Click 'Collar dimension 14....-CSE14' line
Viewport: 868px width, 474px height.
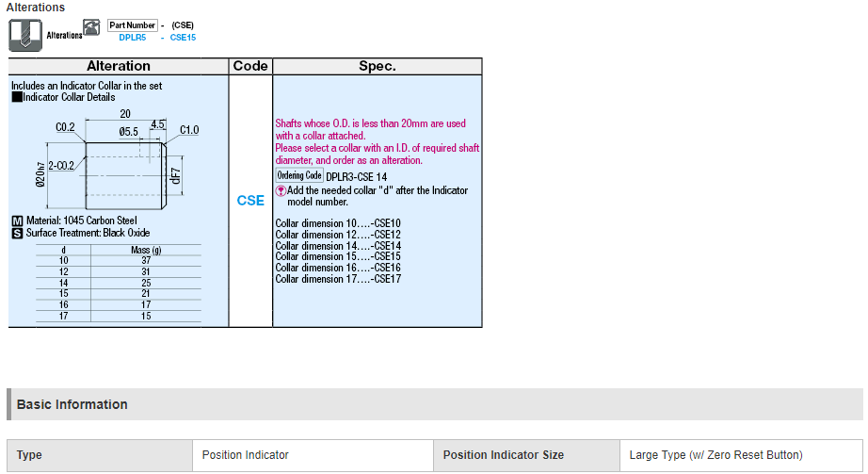pos(338,246)
